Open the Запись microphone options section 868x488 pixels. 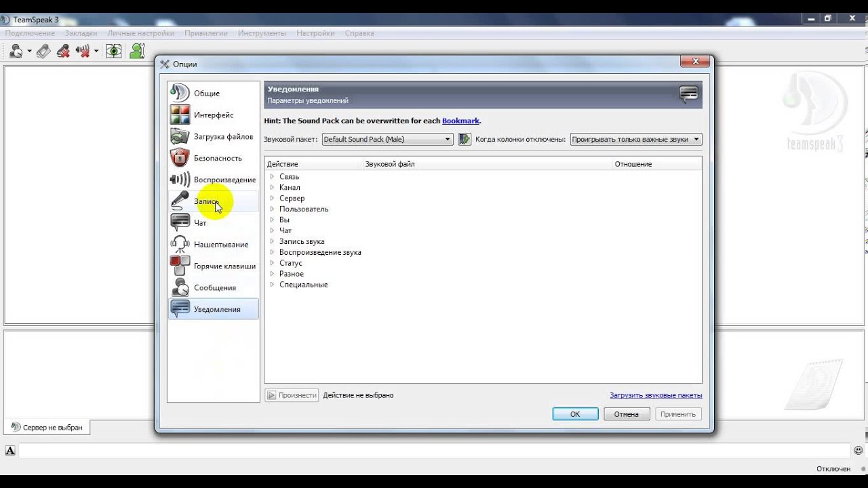pyautogui.click(x=213, y=201)
